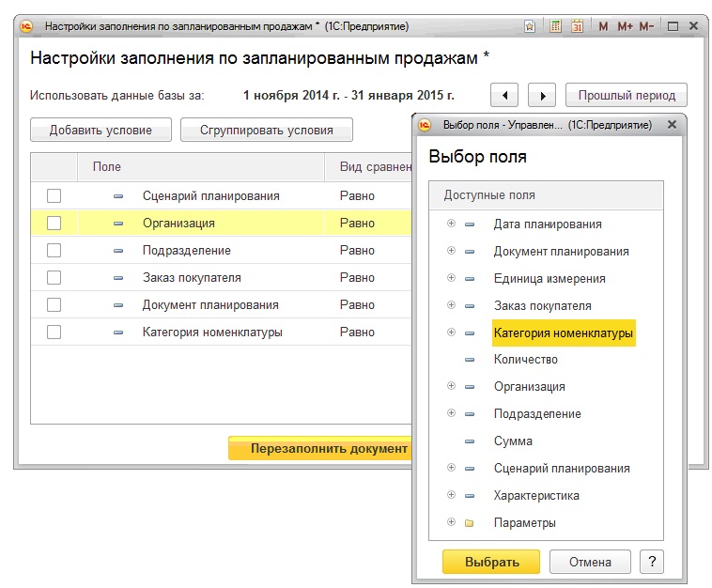Screen dimensions: 712x588
Task: Expand the Параметры folder node
Action: pyautogui.click(x=451, y=521)
